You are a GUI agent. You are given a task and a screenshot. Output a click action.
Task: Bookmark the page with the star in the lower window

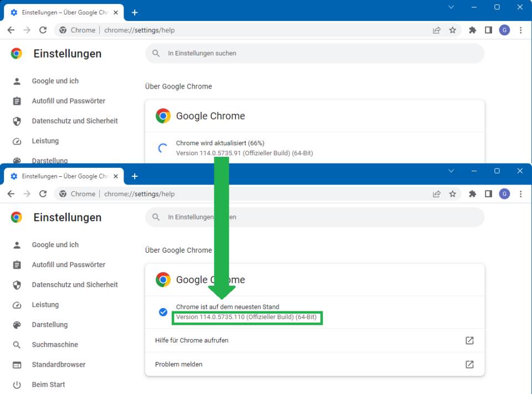[x=453, y=194]
